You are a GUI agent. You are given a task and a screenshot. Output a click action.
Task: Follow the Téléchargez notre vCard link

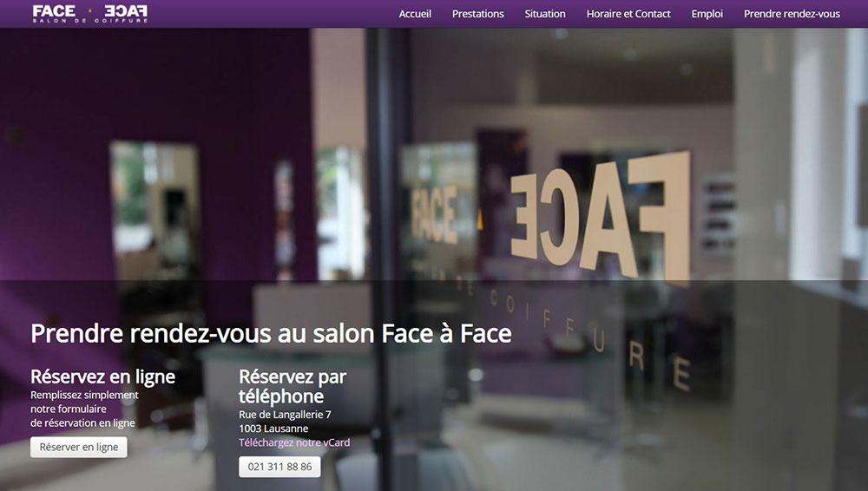(x=294, y=442)
